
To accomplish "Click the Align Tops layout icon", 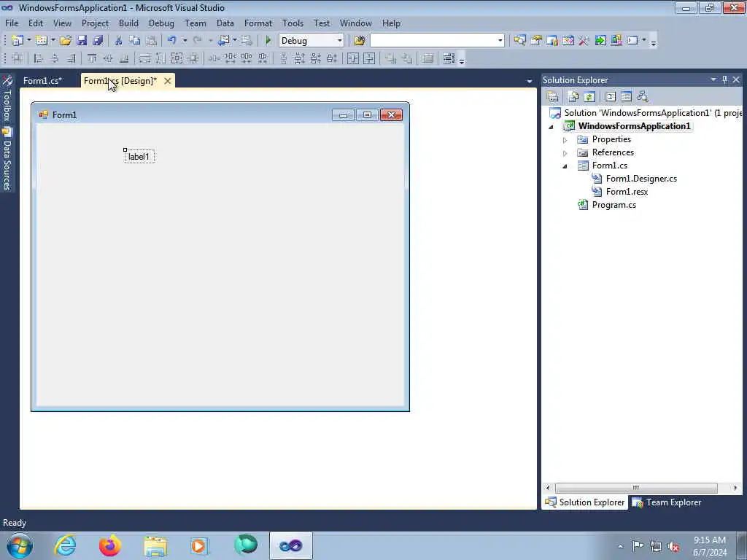I will pos(92,58).
